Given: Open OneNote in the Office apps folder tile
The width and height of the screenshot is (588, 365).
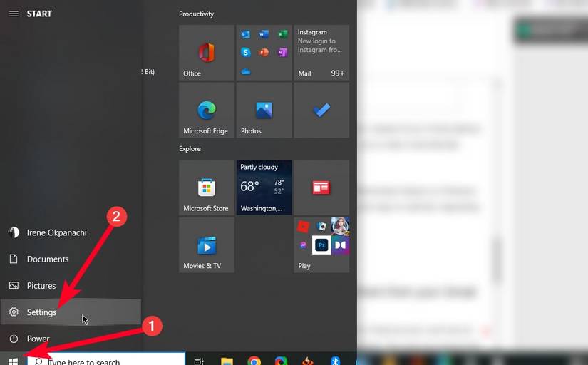Looking at the screenshot, I should tap(283, 53).
